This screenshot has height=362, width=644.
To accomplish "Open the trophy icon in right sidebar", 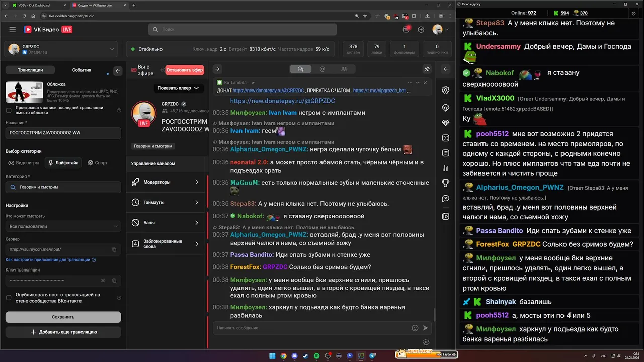I will [446, 183].
